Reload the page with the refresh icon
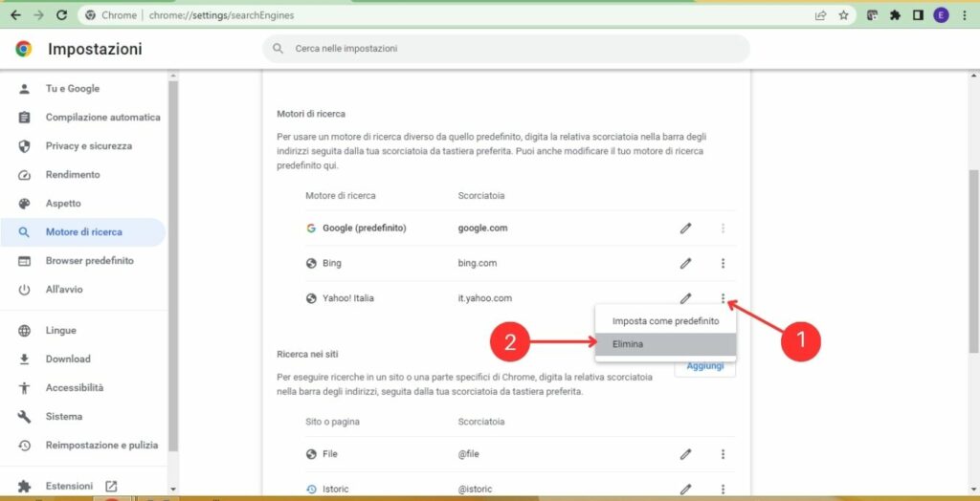 point(61,15)
